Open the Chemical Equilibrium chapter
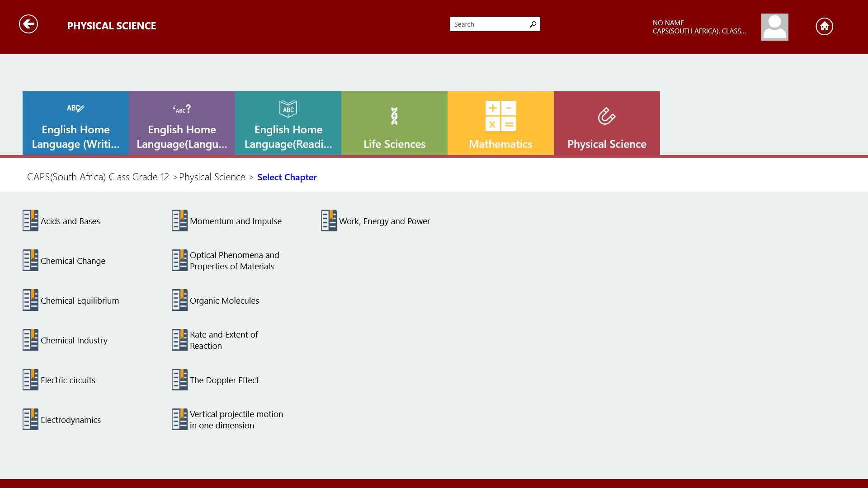Screen dimensions: 868x488 (x=80, y=301)
